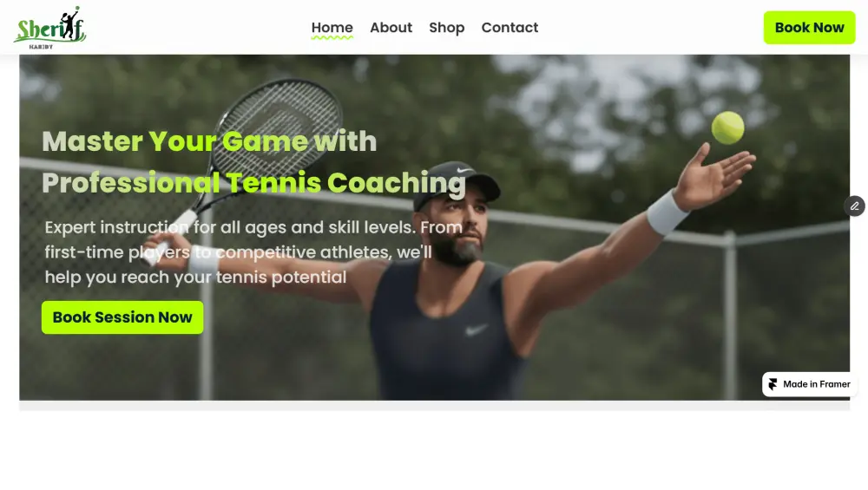The width and height of the screenshot is (868, 490).
Task: Click the Sherif Habiby logo
Action: click(x=49, y=28)
